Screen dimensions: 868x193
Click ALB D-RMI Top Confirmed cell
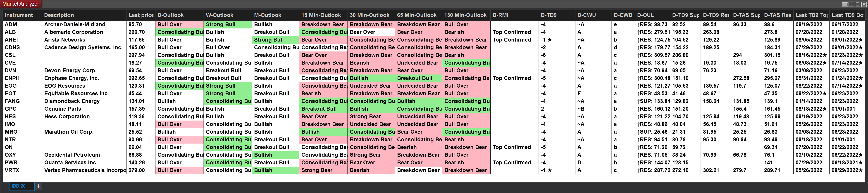pos(514,32)
